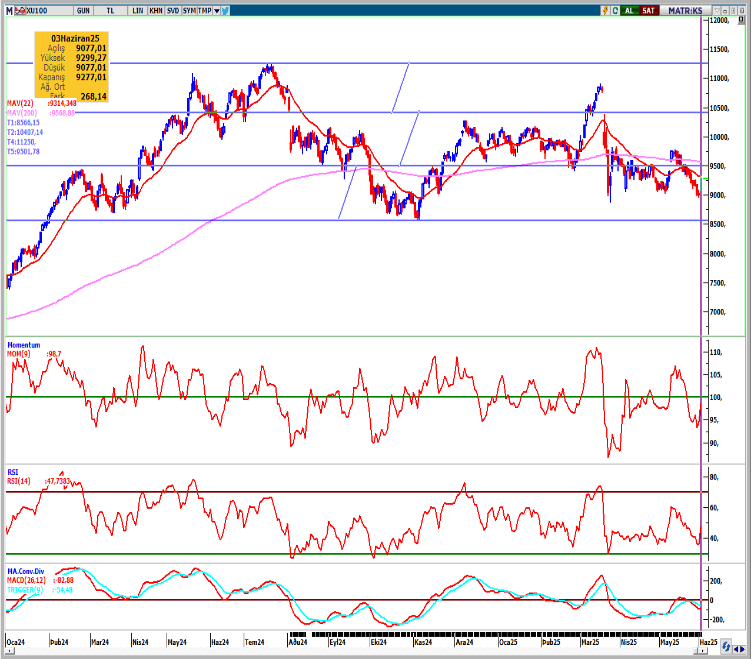Switch currency with the TL button
Viewport: 752px width, 659px height.
pyautogui.click(x=110, y=10)
